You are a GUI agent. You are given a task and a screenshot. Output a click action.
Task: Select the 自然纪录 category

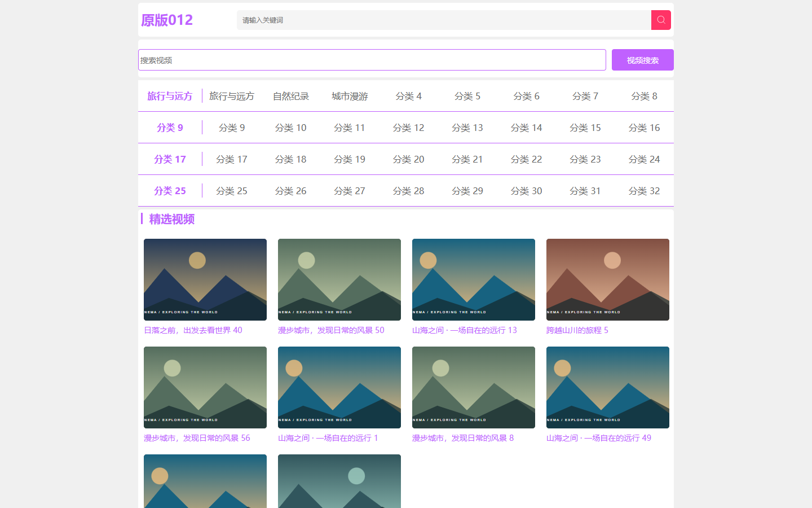click(x=291, y=96)
